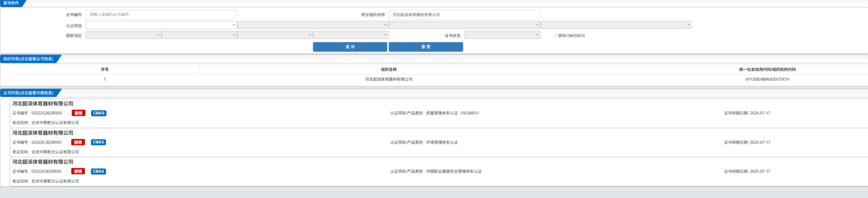Click certificate number 50322S3630R0S
This screenshot has width=868, height=198.
[47, 171]
